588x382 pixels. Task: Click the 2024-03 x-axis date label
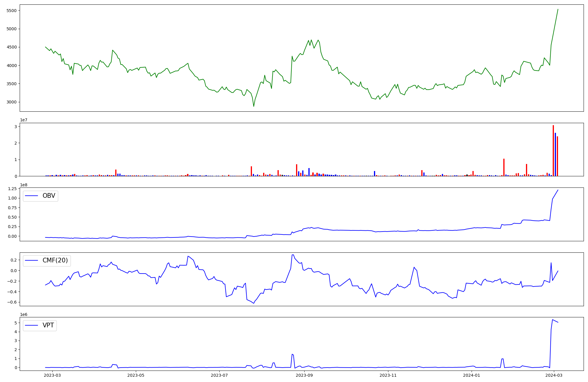tap(554, 375)
